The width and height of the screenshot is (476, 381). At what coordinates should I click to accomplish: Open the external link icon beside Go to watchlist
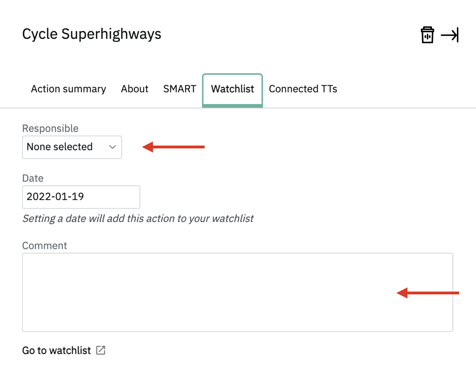pyautogui.click(x=101, y=350)
